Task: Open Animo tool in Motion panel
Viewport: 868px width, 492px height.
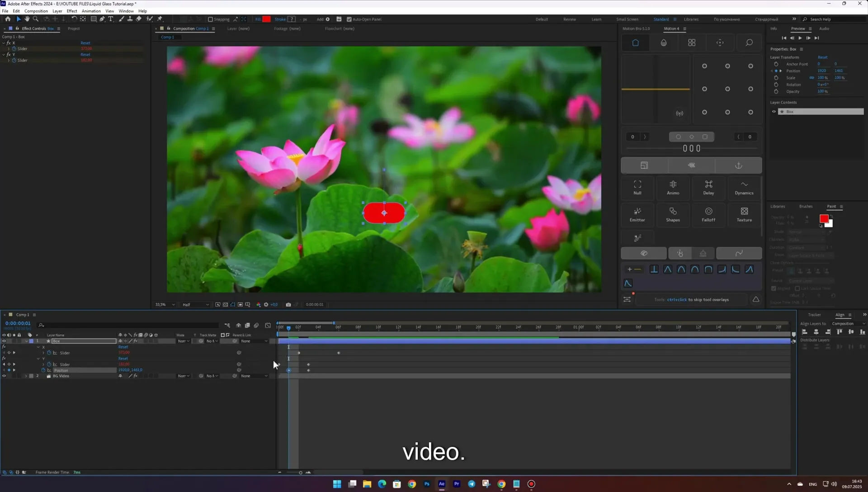Action: (x=673, y=187)
